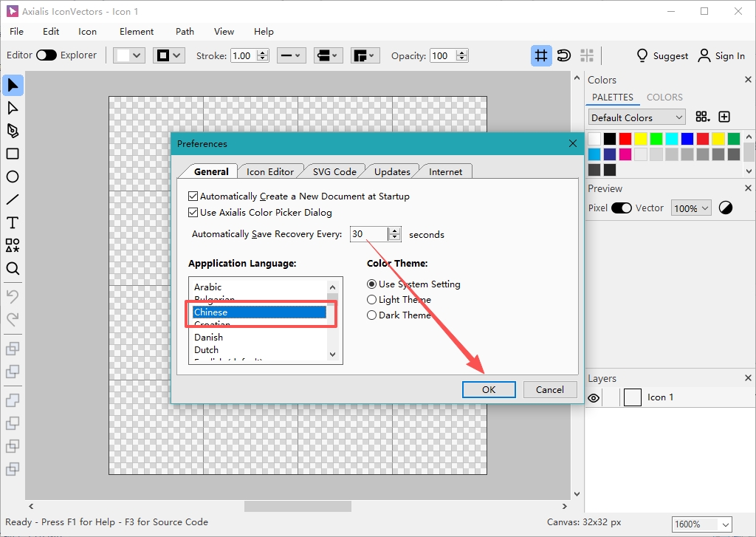Close the Colors panel
Viewport: 756px width, 537px height.
748,80
